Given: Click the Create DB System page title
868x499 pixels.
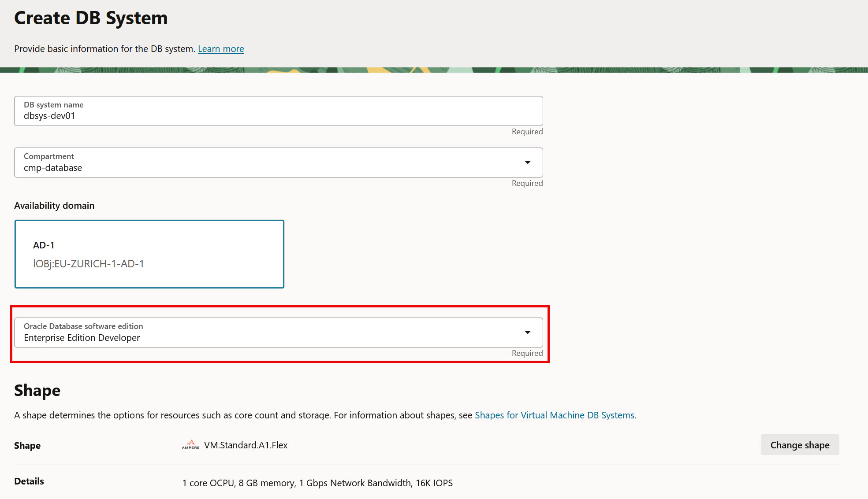Looking at the screenshot, I should tap(91, 18).
